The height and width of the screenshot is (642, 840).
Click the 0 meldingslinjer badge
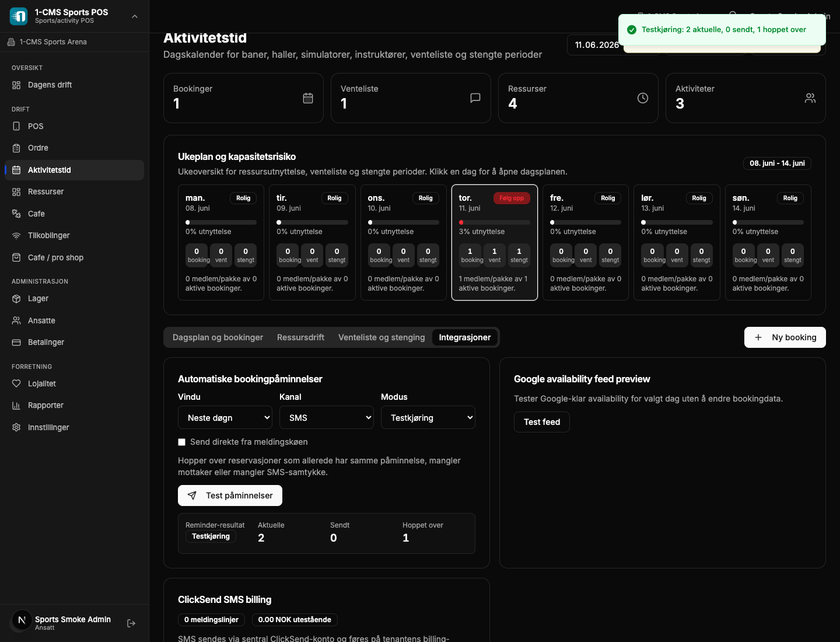coord(211,620)
